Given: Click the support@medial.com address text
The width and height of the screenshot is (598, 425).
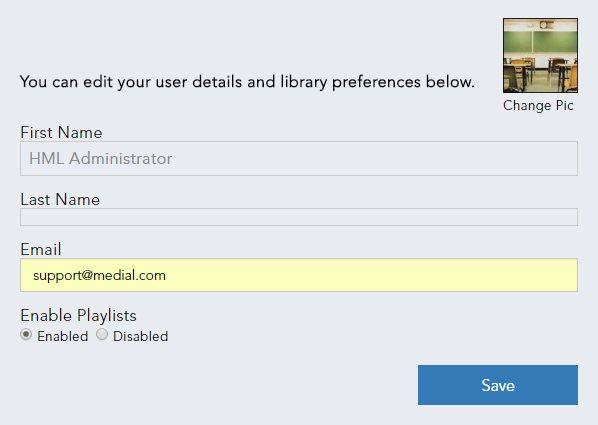Looking at the screenshot, I should 99,275.
